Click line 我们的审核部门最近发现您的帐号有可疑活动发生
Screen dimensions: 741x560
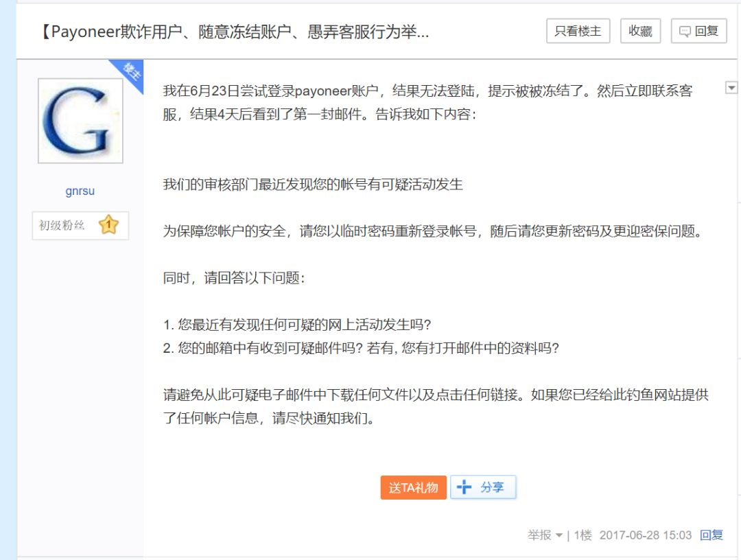click(313, 185)
